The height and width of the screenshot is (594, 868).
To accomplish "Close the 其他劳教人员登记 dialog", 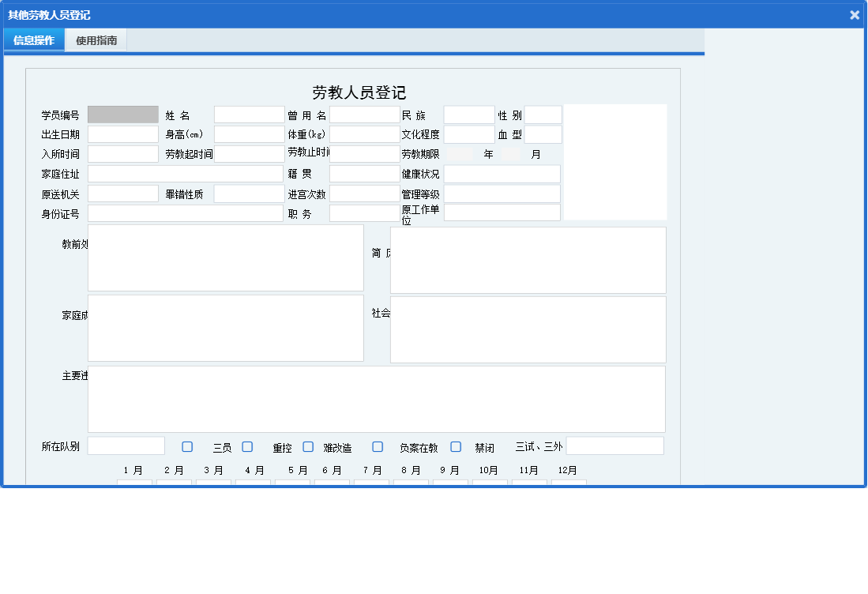I will tap(854, 14).
